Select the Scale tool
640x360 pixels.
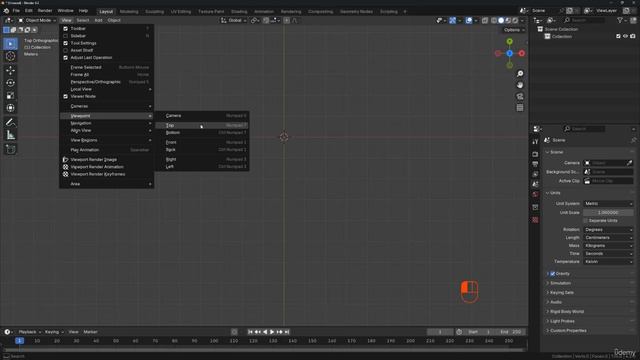pos(11,96)
